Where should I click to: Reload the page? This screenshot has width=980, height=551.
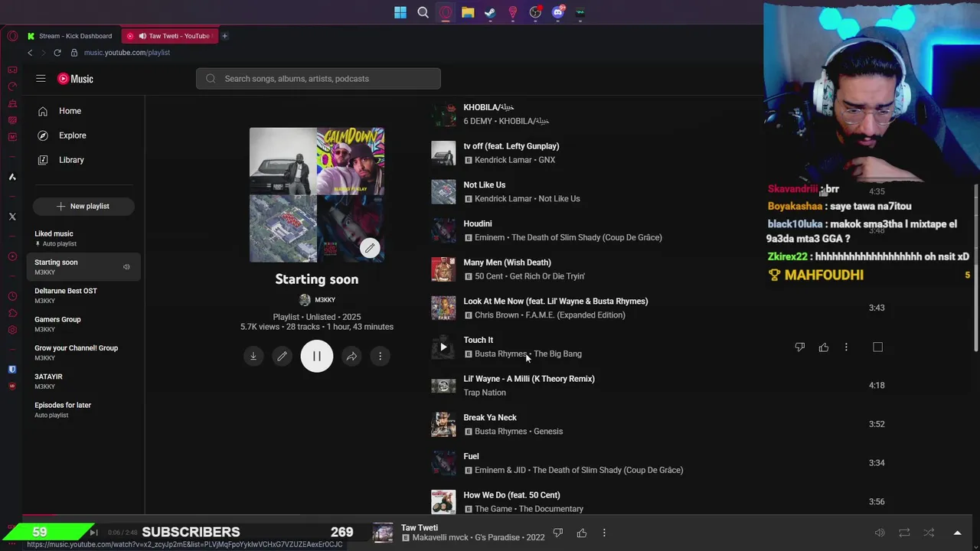[x=57, y=53]
